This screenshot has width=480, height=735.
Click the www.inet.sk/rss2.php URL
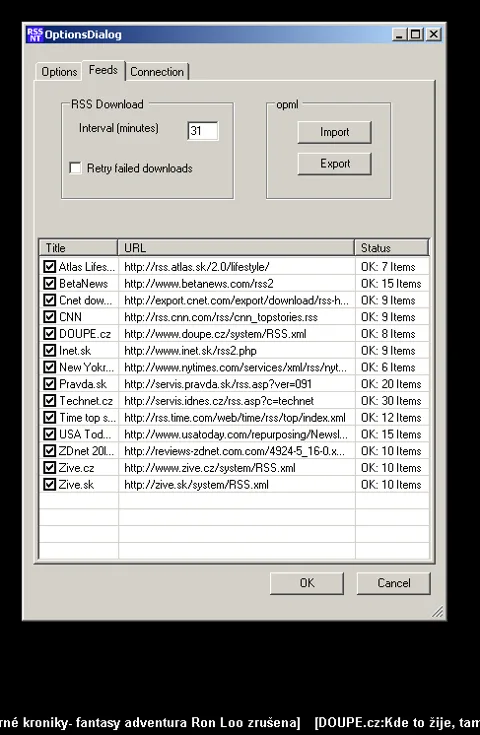tap(237, 351)
